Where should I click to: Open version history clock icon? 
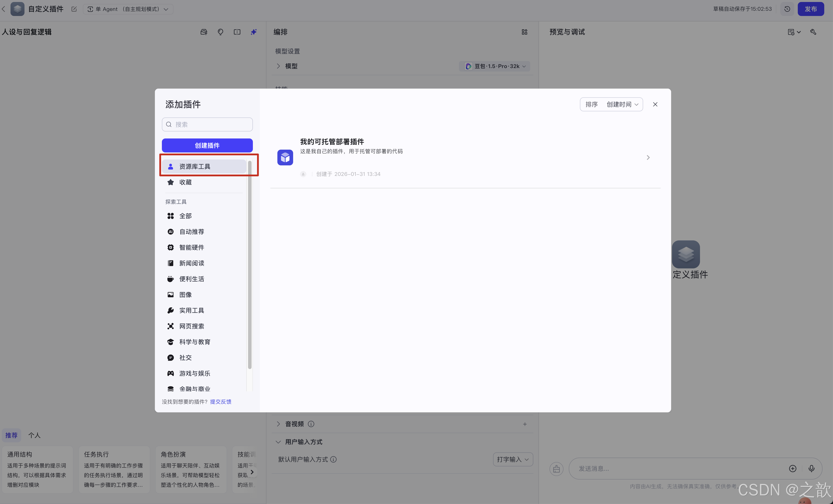787,9
